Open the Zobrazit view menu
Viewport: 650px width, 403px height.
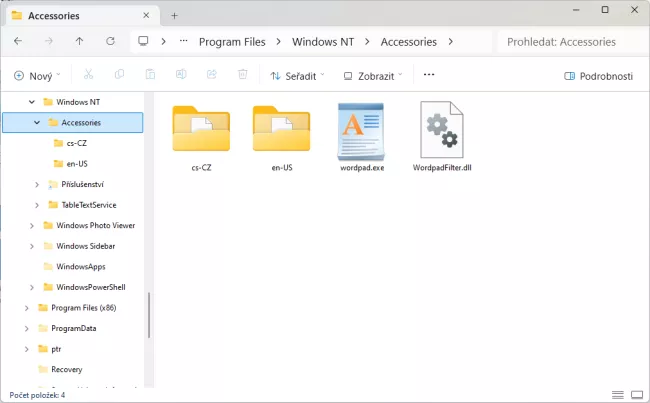point(373,76)
